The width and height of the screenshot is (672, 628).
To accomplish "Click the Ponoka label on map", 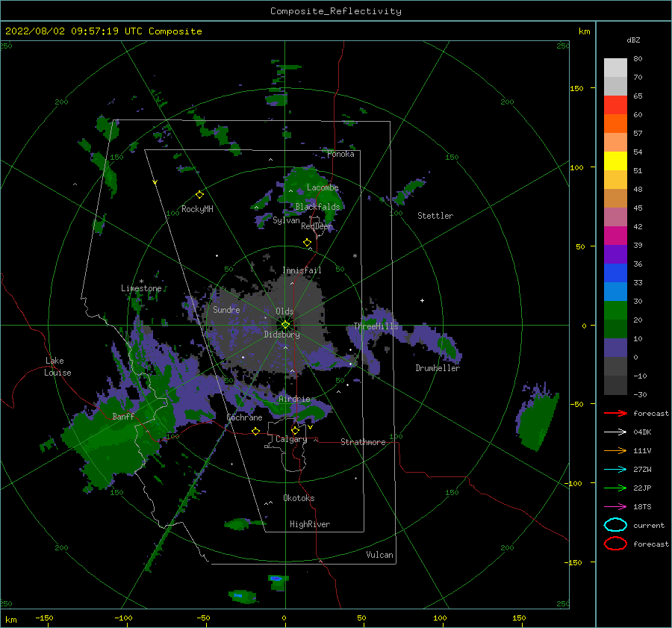I will coord(340,154).
